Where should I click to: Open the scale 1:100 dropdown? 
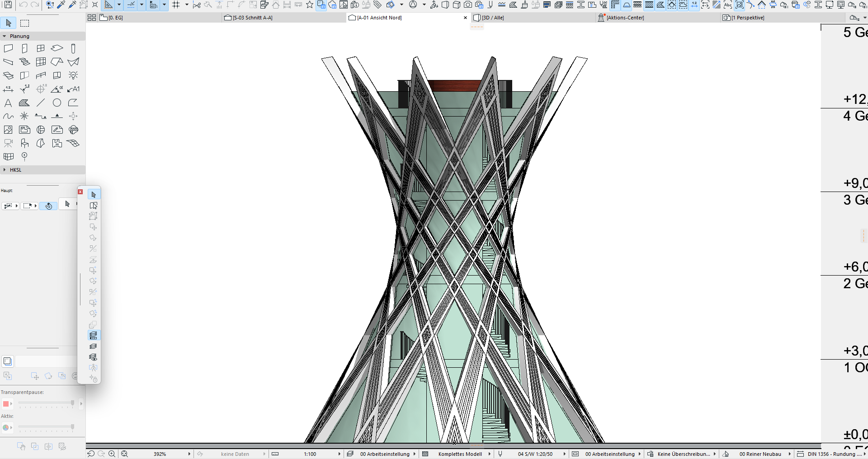340,454
